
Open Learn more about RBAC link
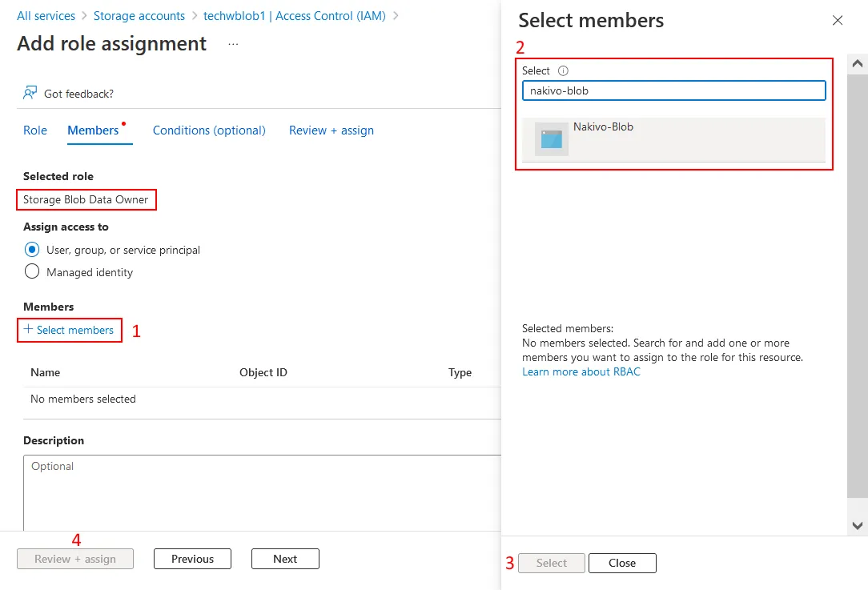(581, 371)
